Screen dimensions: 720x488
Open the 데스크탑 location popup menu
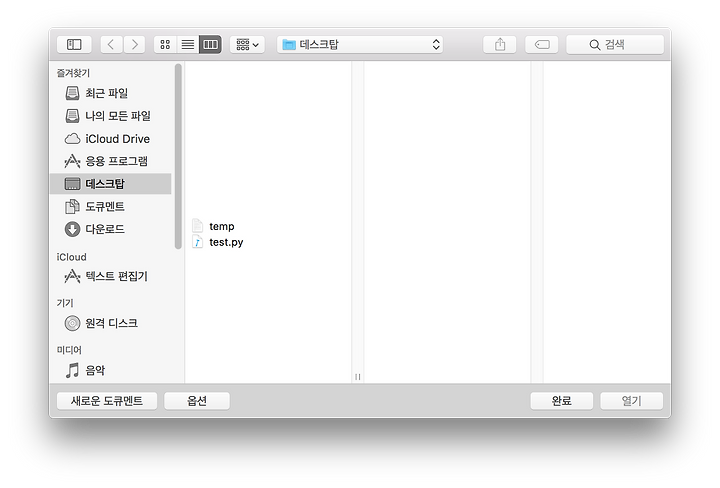[360, 45]
